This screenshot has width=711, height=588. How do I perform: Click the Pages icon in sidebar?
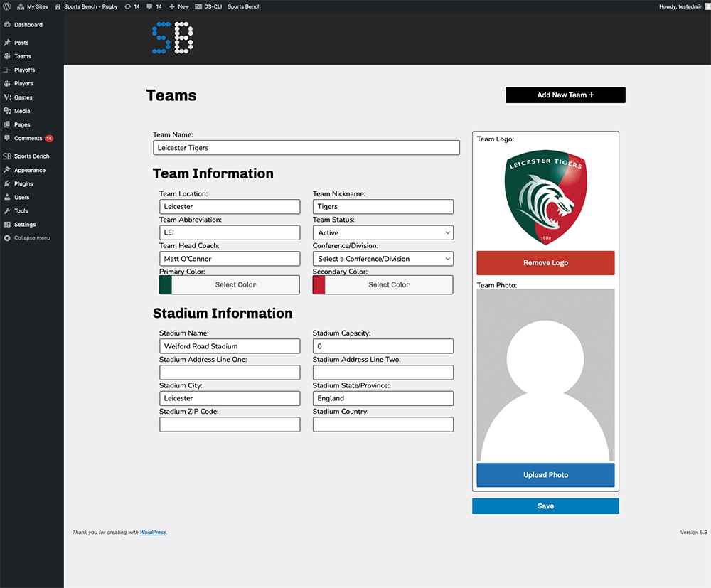pyautogui.click(x=7, y=124)
